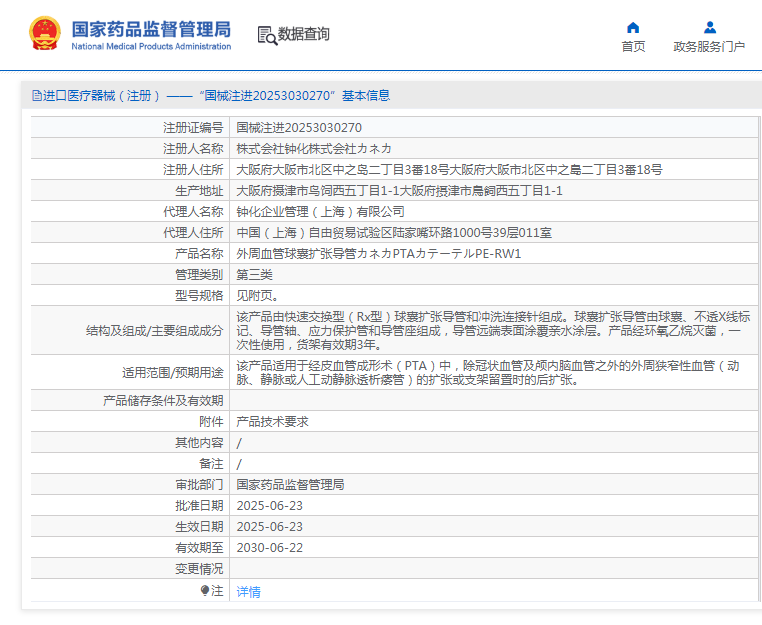The width and height of the screenshot is (762, 625).
Task: Click the expiry date 2030-06-22
Action: pos(269,548)
